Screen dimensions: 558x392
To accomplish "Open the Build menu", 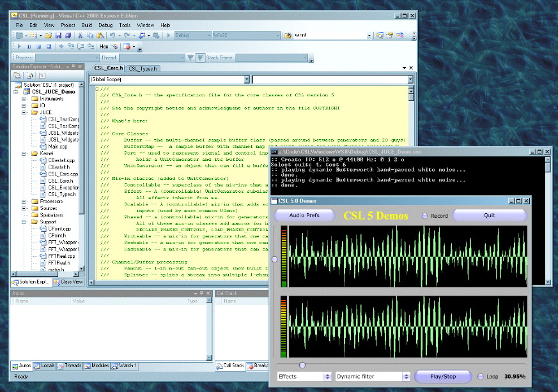I will [x=87, y=26].
